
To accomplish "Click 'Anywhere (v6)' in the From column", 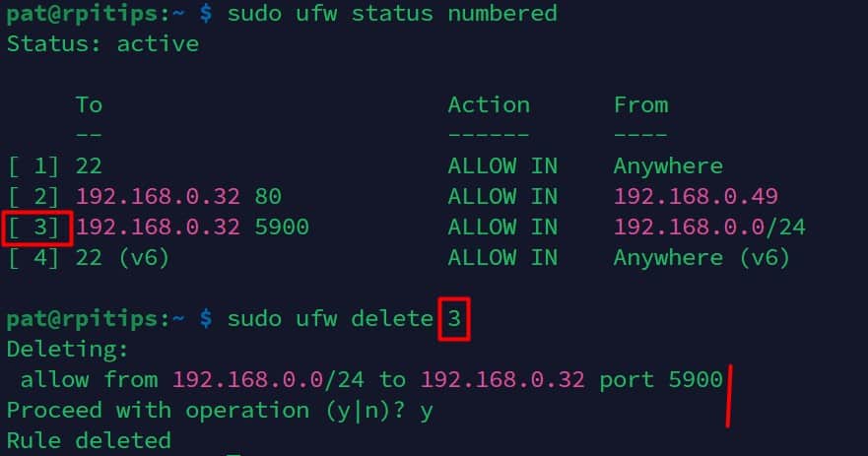I will 701,258.
